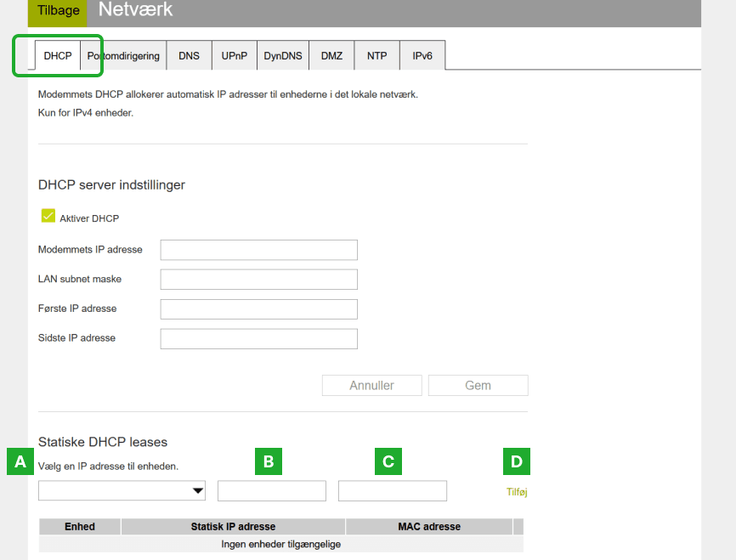
Task: Click text field left of Tilføj link
Action: [393, 490]
